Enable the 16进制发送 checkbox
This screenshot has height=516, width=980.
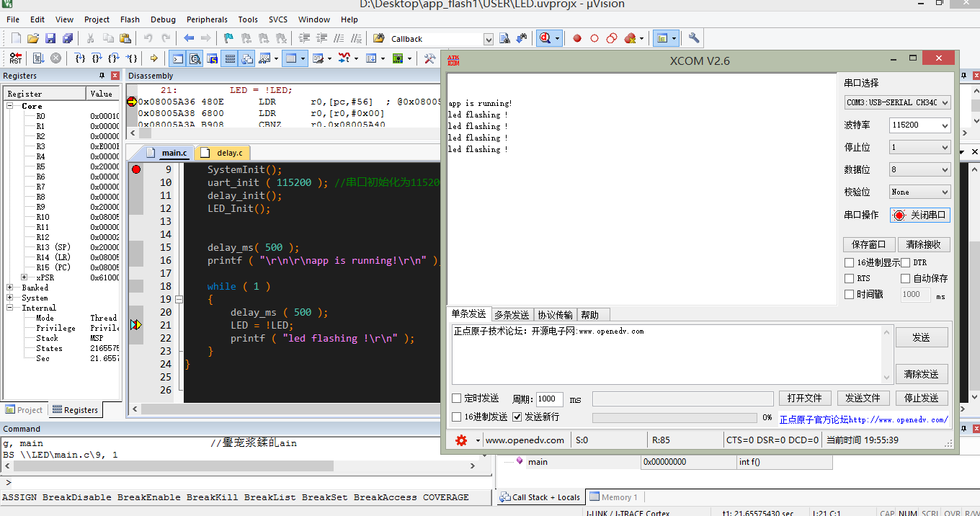pyautogui.click(x=456, y=417)
